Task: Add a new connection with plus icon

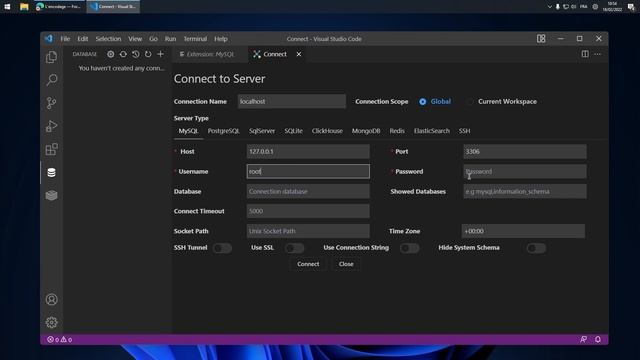Action: 160,54
